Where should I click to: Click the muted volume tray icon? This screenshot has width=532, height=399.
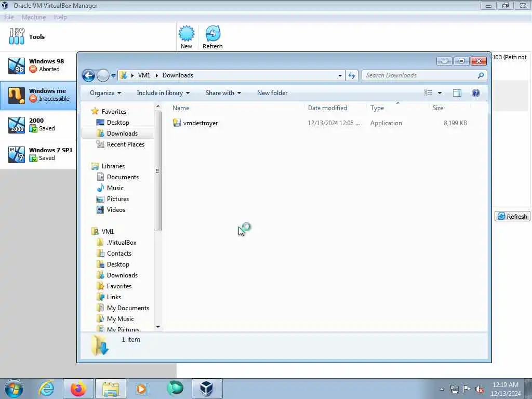pos(480,389)
